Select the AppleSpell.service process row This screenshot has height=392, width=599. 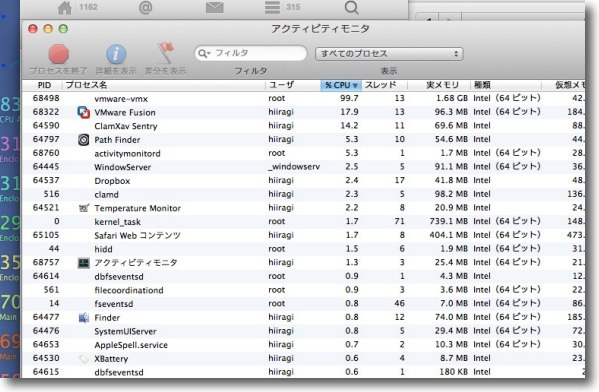(x=303, y=345)
